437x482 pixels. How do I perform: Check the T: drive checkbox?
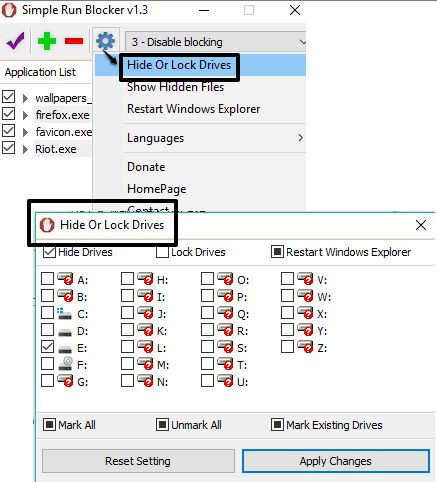tap(207, 364)
